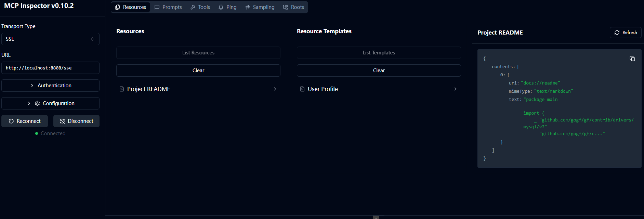Click the circular arrows icon in Refresh
644x219 pixels.
click(617, 33)
